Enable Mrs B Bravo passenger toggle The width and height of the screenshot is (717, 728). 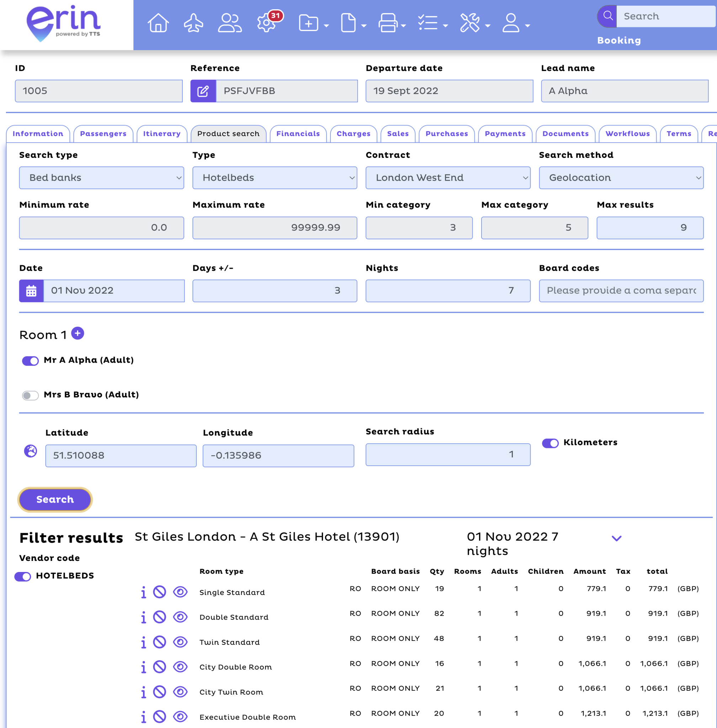(30, 395)
